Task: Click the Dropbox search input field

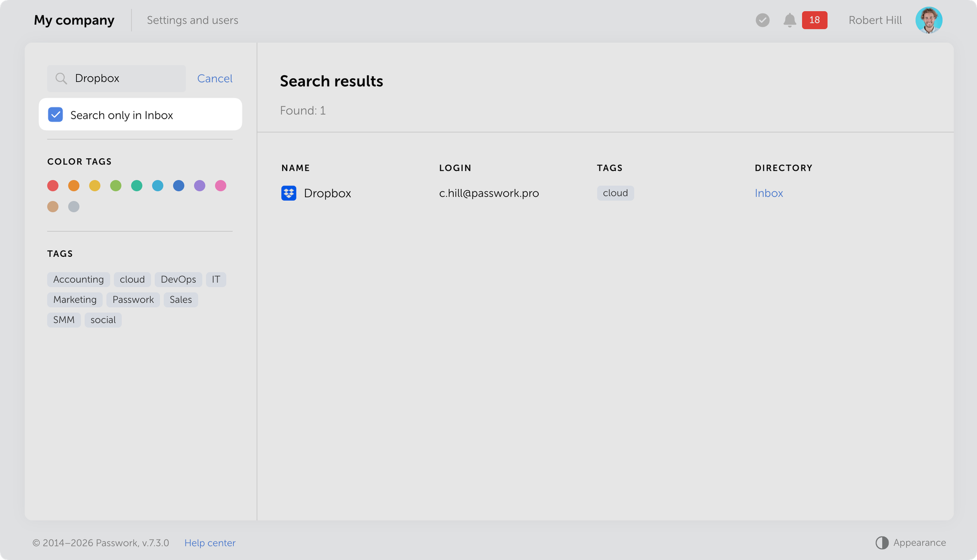Action: tap(127, 79)
